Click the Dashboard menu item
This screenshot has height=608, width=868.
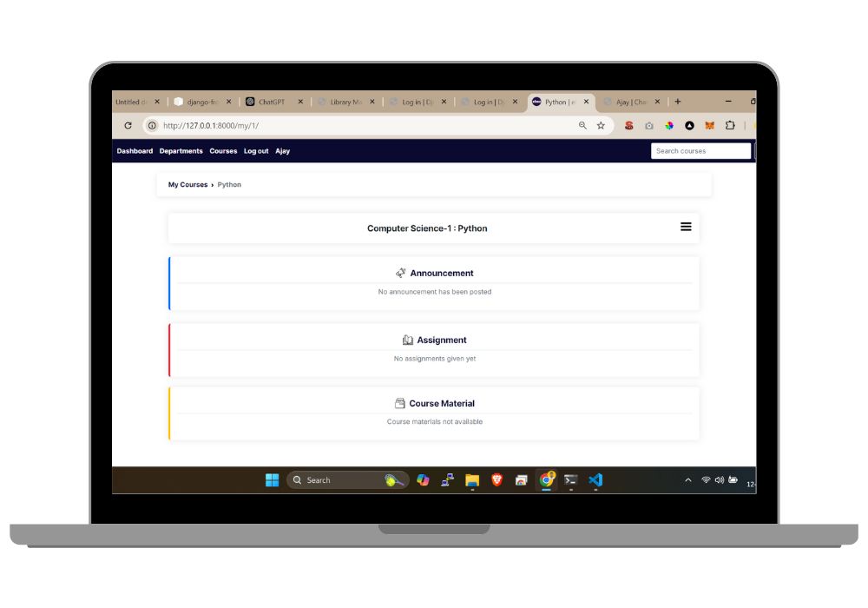point(135,150)
